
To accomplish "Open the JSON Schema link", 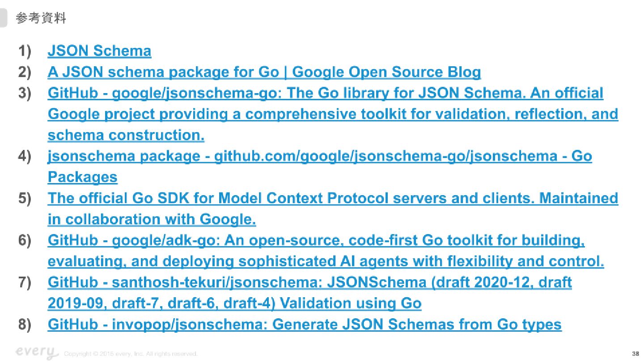I will tap(99, 51).
